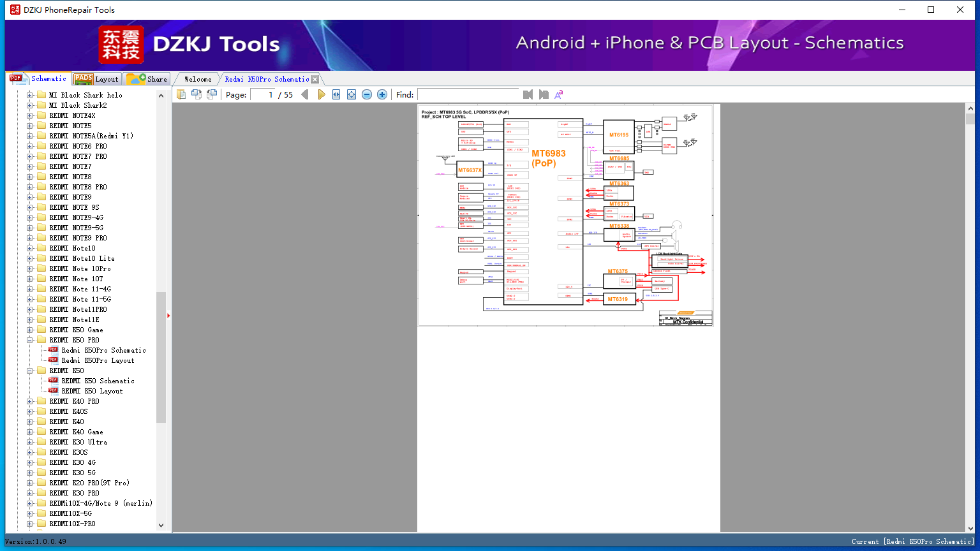Click tree scrollbar down arrow

[161, 525]
